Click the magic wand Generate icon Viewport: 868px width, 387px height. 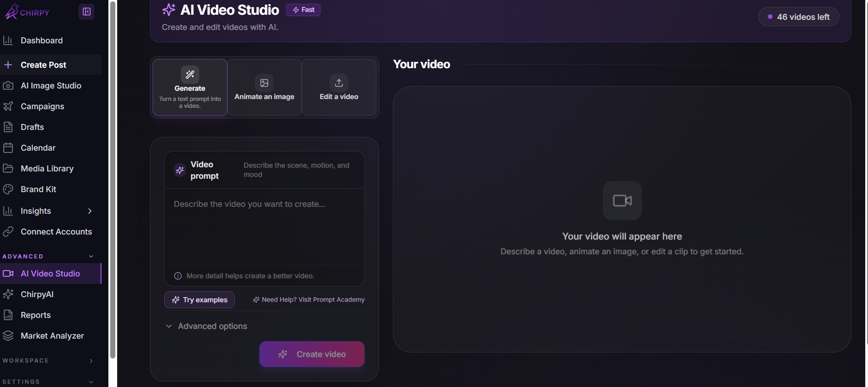[x=190, y=74]
